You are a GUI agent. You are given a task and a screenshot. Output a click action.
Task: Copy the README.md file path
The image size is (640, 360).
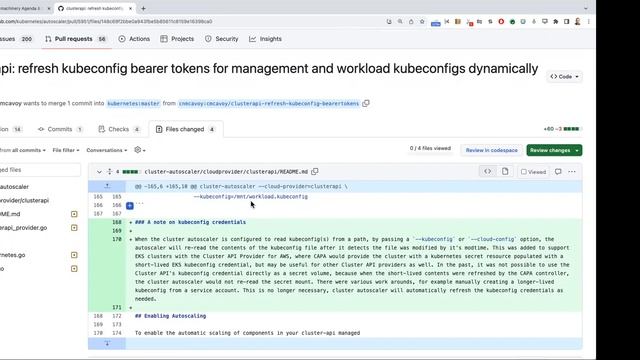click(315, 171)
